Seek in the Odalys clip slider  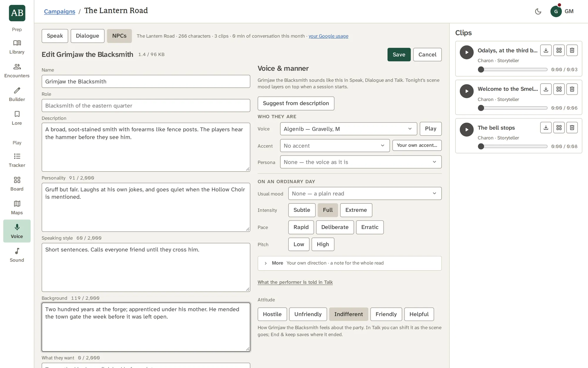point(513,70)
